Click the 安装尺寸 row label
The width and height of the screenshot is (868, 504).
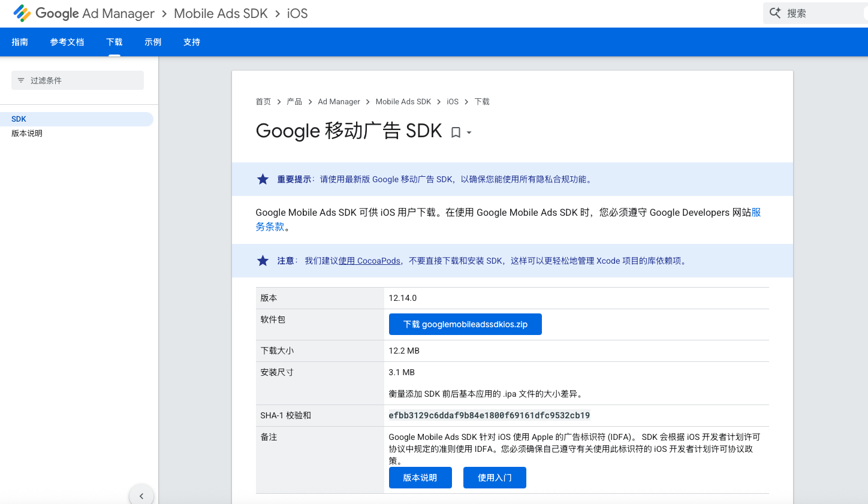point(277,372)
